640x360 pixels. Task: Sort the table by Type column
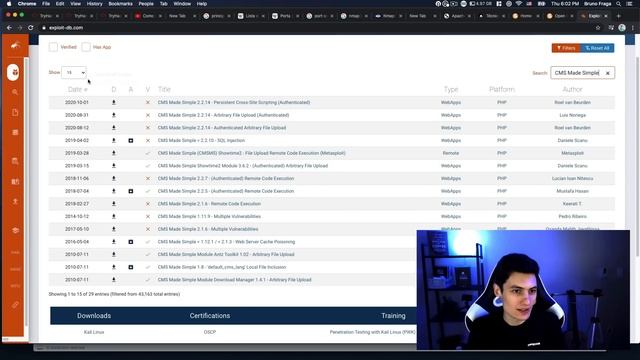pyautogui.click(x=451, y=89)
